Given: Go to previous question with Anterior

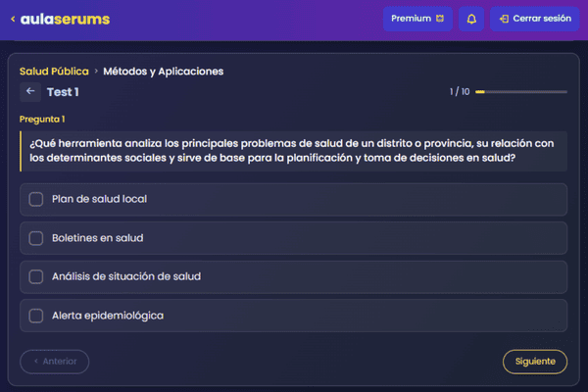Looking at the screenshot, I should 54,362.
